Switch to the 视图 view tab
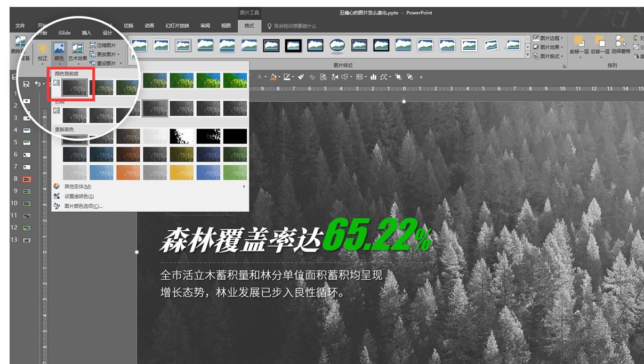The image size is (644, 364). click(226, 26)
